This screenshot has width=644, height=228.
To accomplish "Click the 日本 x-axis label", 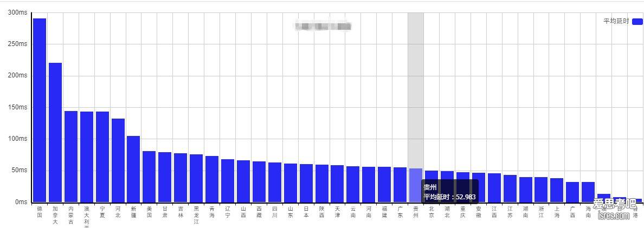I will pyautogui.click(x=306, y=212).
